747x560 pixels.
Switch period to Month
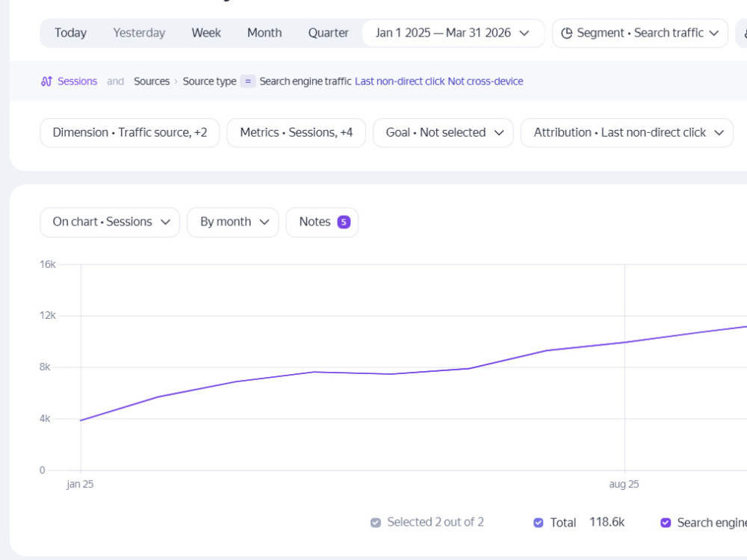tap(264, 33)
